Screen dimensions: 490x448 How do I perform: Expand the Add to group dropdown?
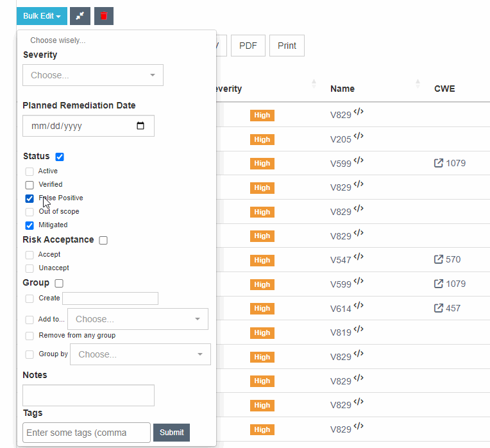pos(138,319)
